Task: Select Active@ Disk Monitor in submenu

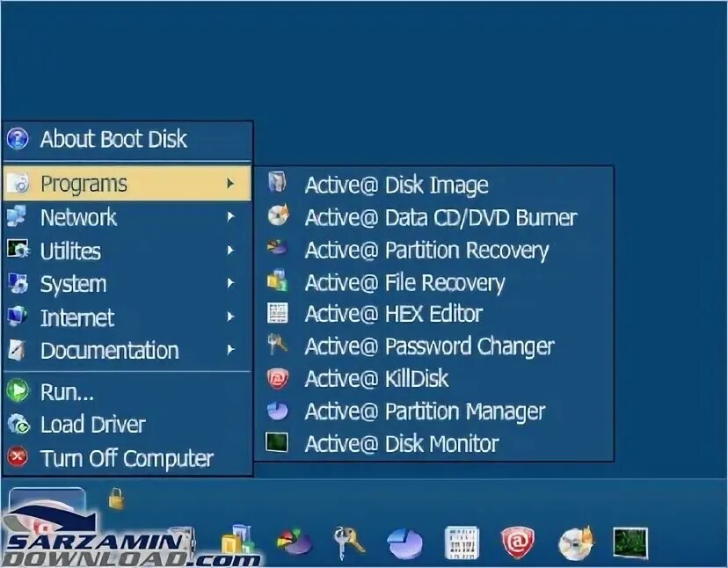Action: (x=433, y=443)
